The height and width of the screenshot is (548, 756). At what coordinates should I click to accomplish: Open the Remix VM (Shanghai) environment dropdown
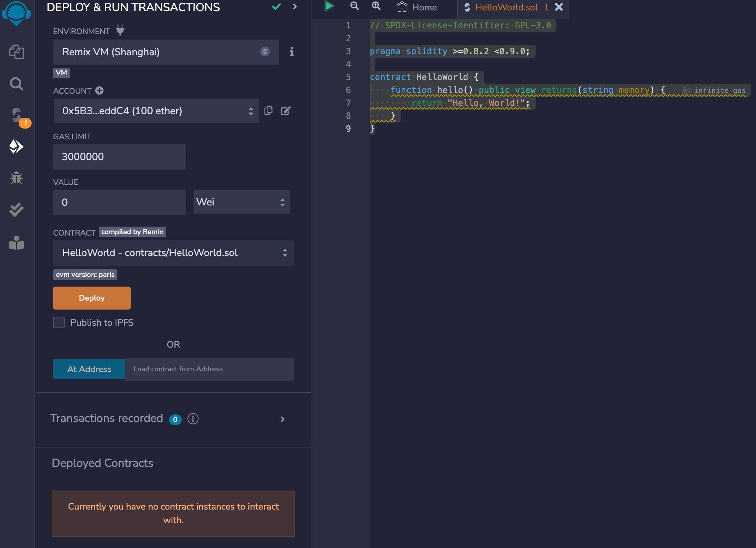tap(166, 52)
